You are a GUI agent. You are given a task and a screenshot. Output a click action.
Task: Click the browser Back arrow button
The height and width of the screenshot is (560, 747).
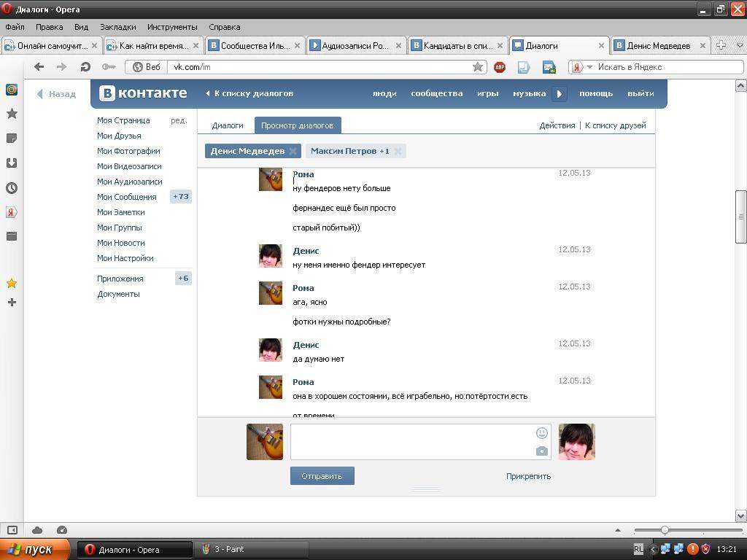[x=39, y=67]
